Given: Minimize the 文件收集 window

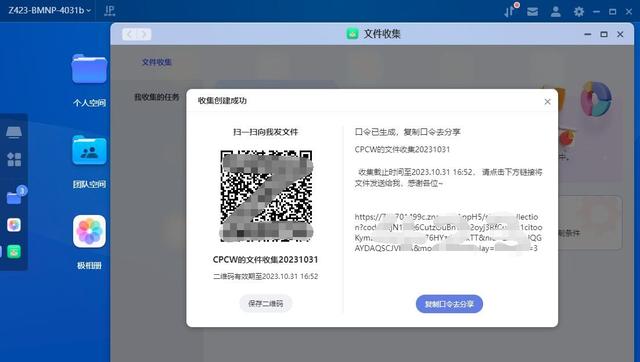Looking at the screenshot, I should point(588,34).
